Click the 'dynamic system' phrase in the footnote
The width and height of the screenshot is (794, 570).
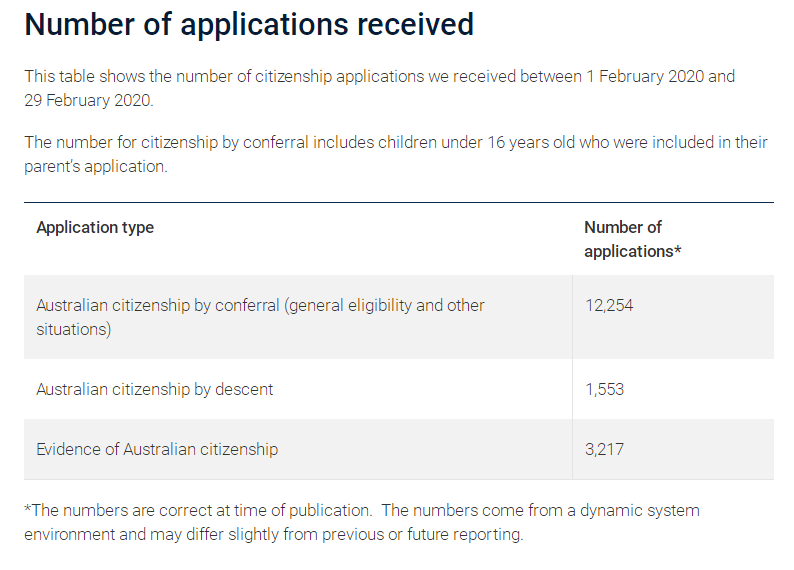click(640, 510)
